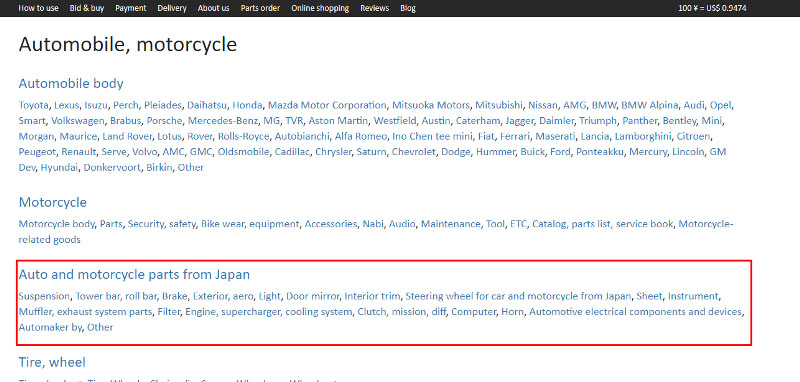800x382 pixels.
Task: Select the Toyota brand link
Action: pyautogui.click(x=34, y=106)
